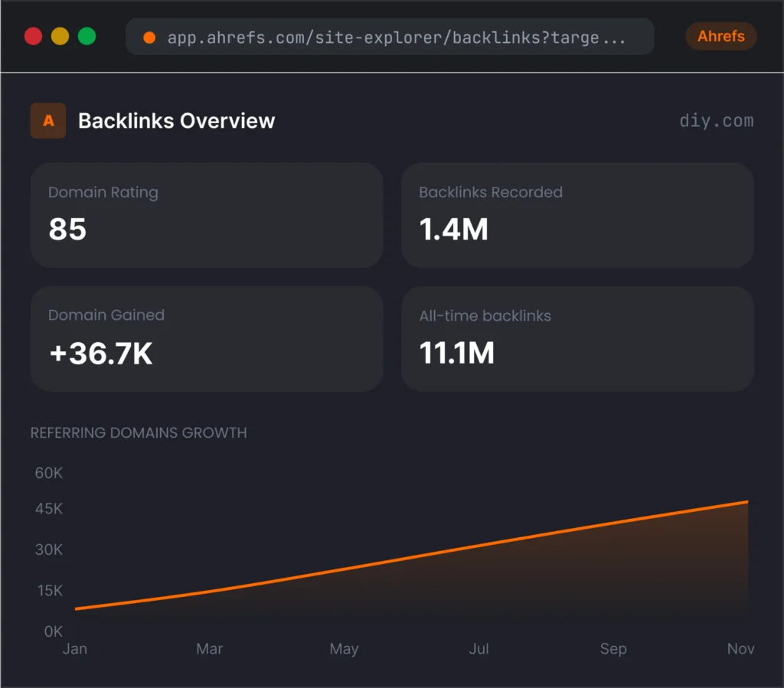Click the orange dot in the address bar
Viewport: 784px width, 688px height.
coord(149,37)
